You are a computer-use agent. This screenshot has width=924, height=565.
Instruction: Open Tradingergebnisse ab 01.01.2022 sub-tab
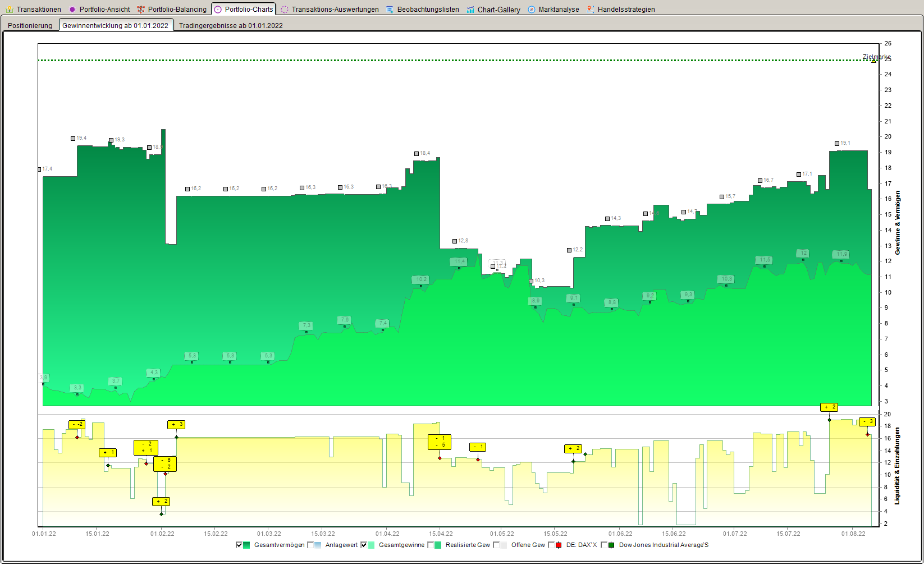click(231, 25)
